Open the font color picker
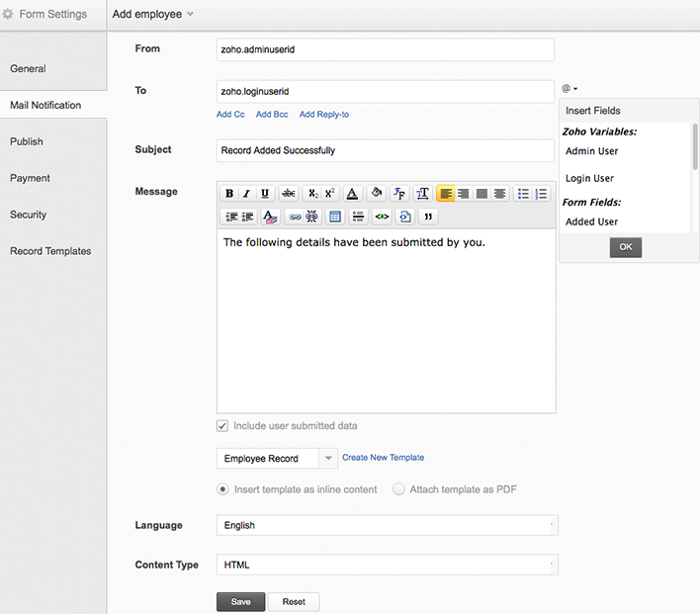Viewport: 700px width, 614px height. pos(352,194)
